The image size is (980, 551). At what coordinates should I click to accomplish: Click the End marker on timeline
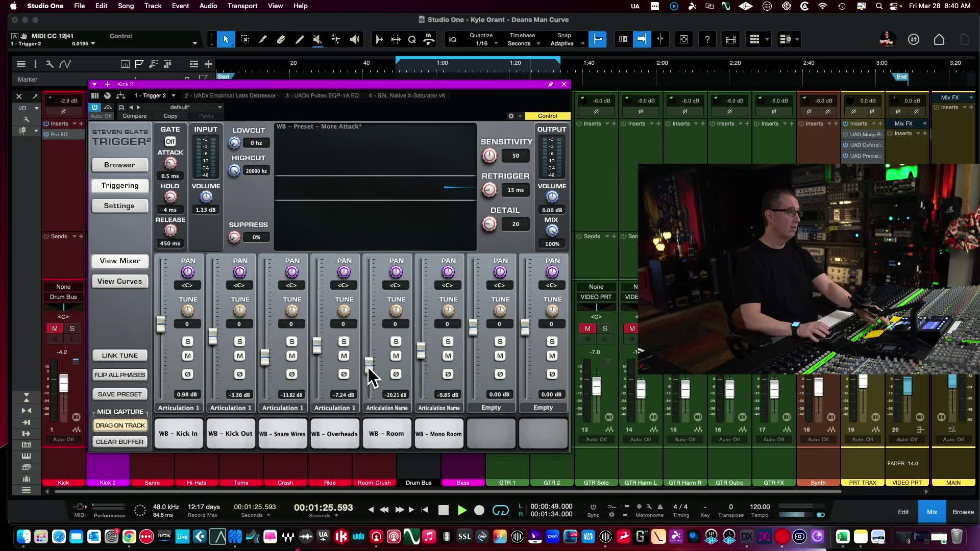coord(901,77)
